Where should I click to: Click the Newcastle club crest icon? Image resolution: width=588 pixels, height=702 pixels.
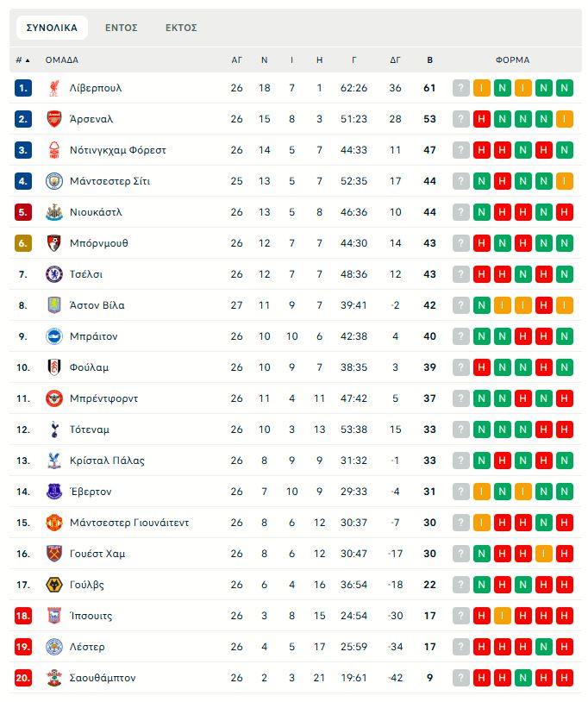pyautogui.click(x=53, y=212)
